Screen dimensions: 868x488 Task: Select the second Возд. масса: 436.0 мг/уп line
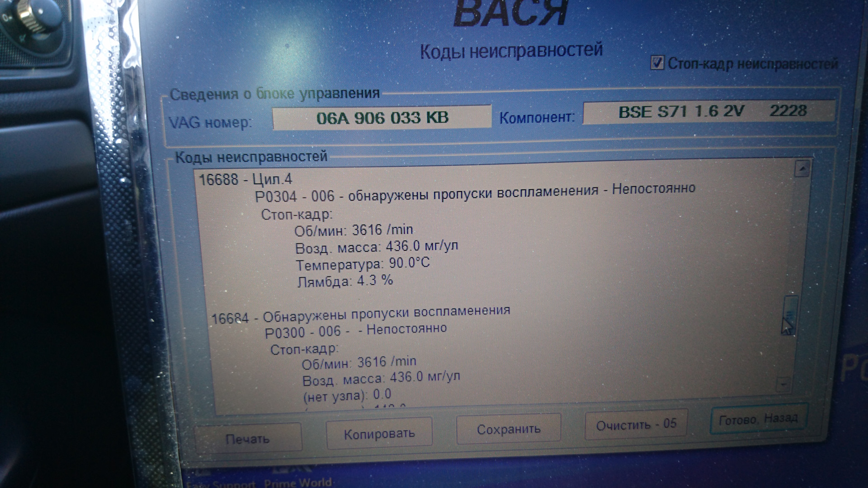381,379
